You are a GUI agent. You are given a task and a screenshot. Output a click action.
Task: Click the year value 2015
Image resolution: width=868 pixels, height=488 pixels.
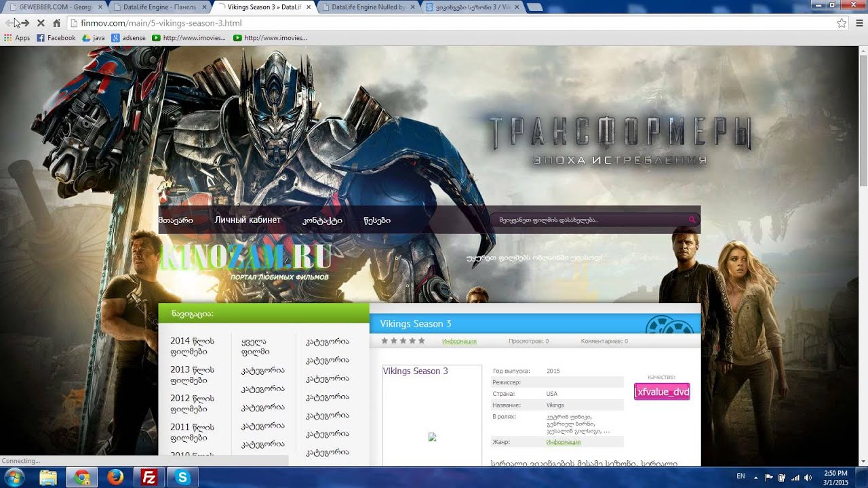click(x=553, y=371)
